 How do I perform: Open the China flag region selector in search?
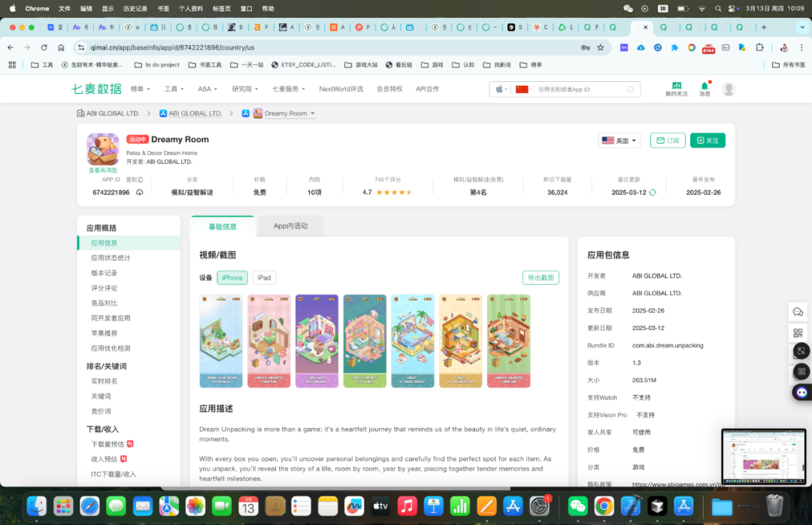[523, 90]
